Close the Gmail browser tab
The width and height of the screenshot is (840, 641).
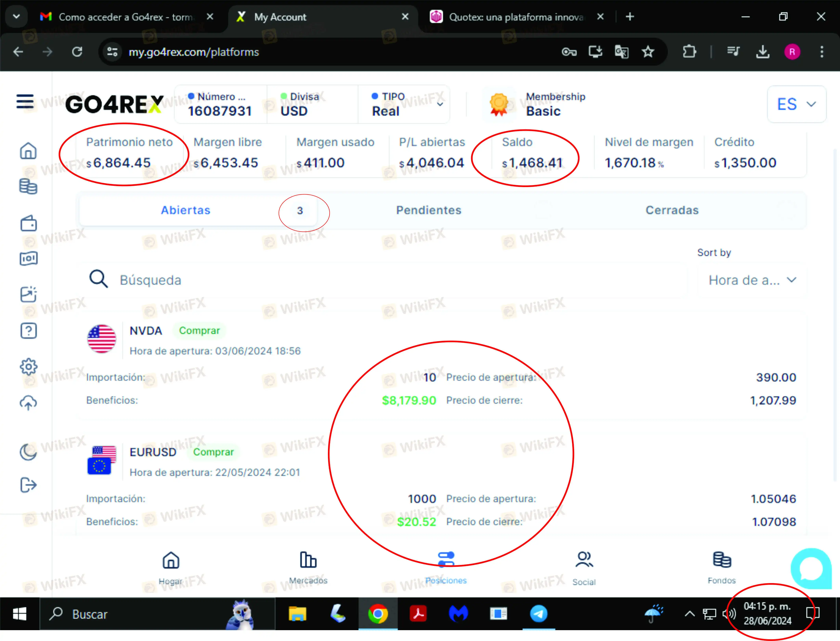coord(210,17)
